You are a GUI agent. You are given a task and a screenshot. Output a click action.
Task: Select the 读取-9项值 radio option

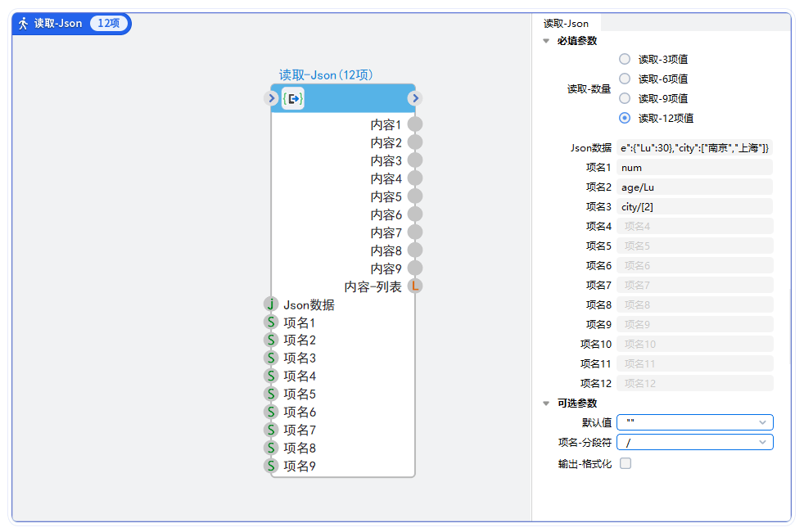[625, 98]
